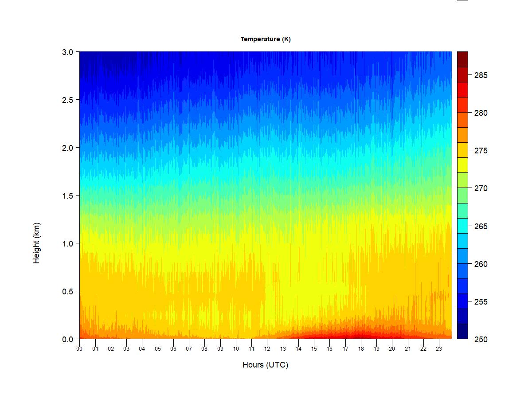Click height tick label "3.0"
This screenshot has height=399, width=532.
[68, 52]
